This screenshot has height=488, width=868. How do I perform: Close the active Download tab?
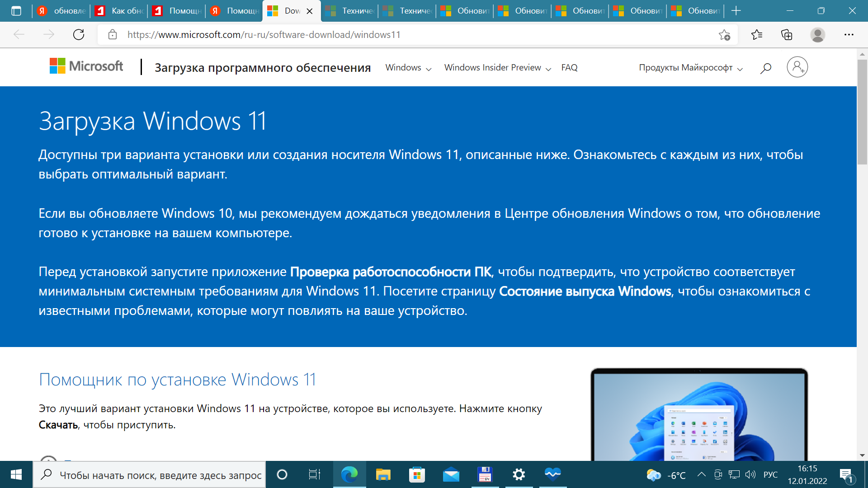tap(310, 11)
